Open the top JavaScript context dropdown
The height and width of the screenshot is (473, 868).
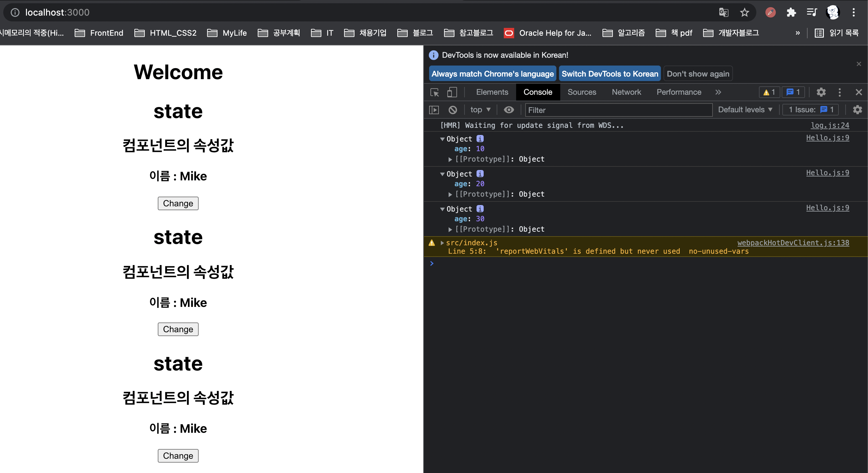click(x=480, y=110)
